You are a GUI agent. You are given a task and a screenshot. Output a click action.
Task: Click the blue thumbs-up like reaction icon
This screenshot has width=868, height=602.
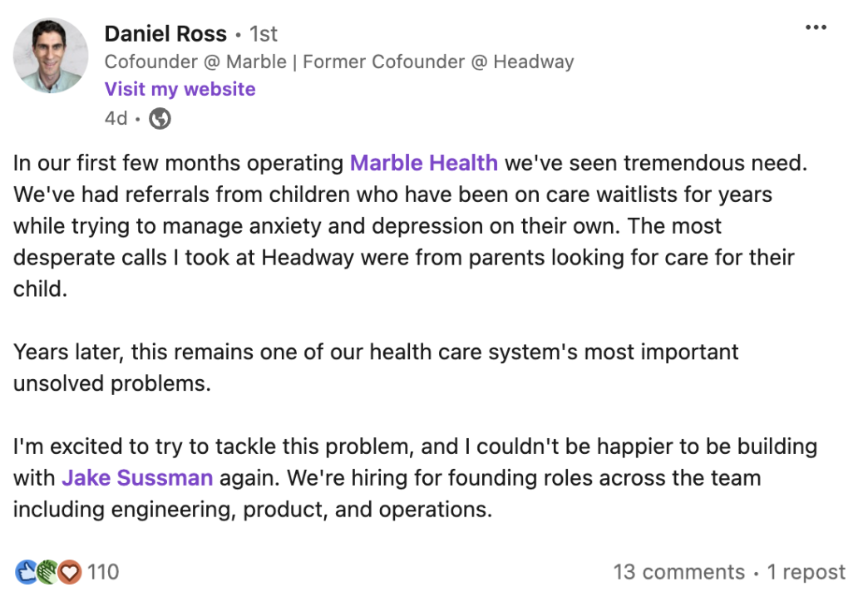[x=26, y=572]
